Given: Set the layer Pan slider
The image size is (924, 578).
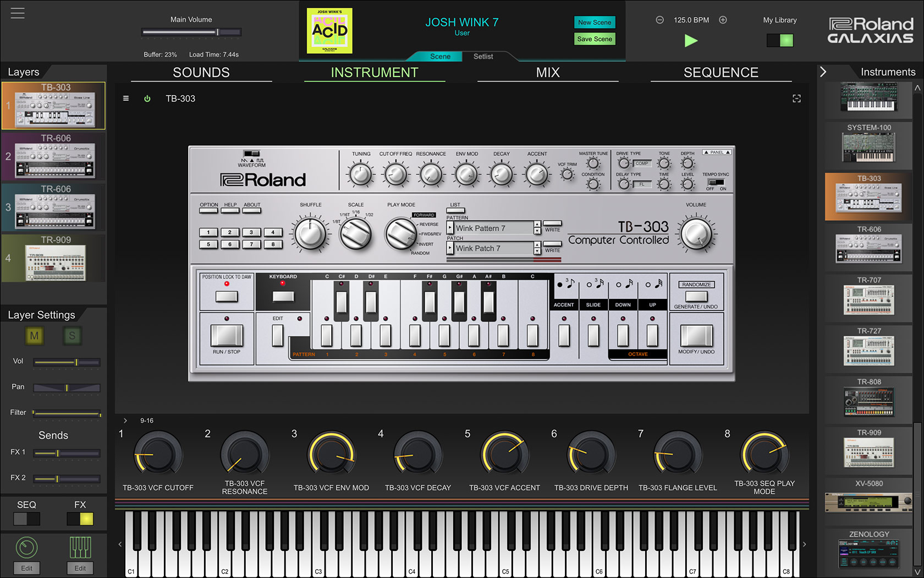Looking at the screenshot, I should point(67,388).
